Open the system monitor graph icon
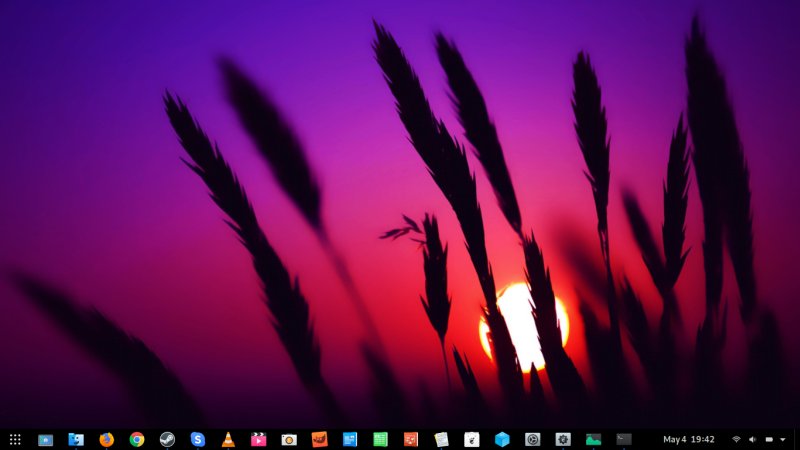800x450 pixels. tap(593, 439)
